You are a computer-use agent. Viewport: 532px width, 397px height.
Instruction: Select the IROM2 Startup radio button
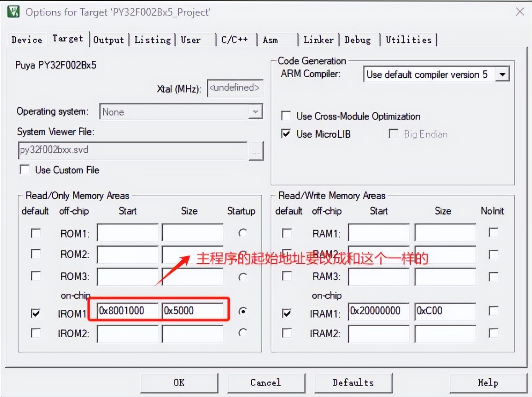pyautogui.click(x=243, y=333)
